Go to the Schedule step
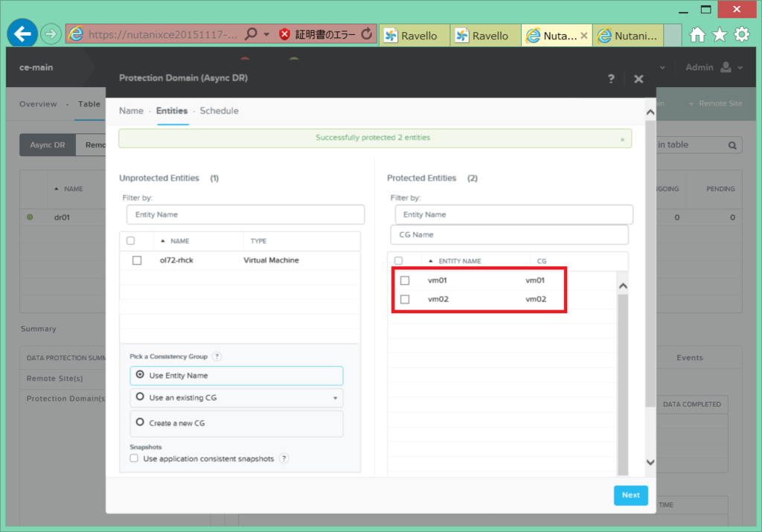The height and width of the screenshot is (532, 762). point(220,111)
